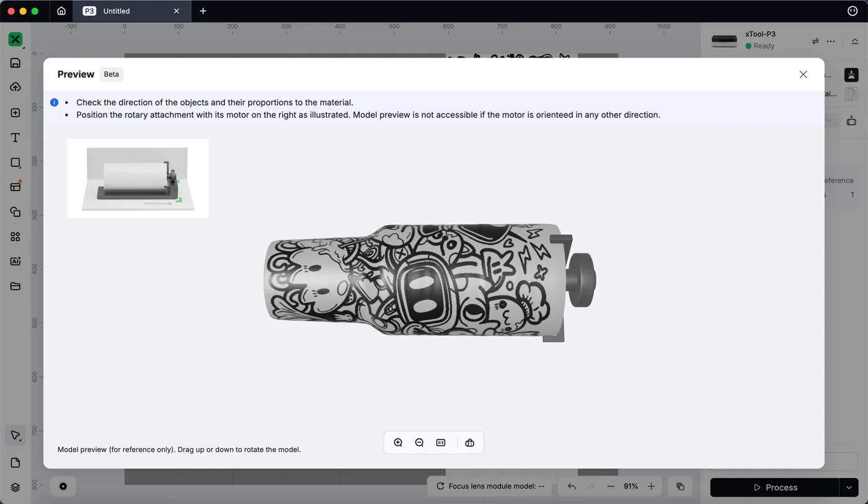868x504 pixels.
Task: Close the Preview dialog
Action: click(x=803, y=74)
